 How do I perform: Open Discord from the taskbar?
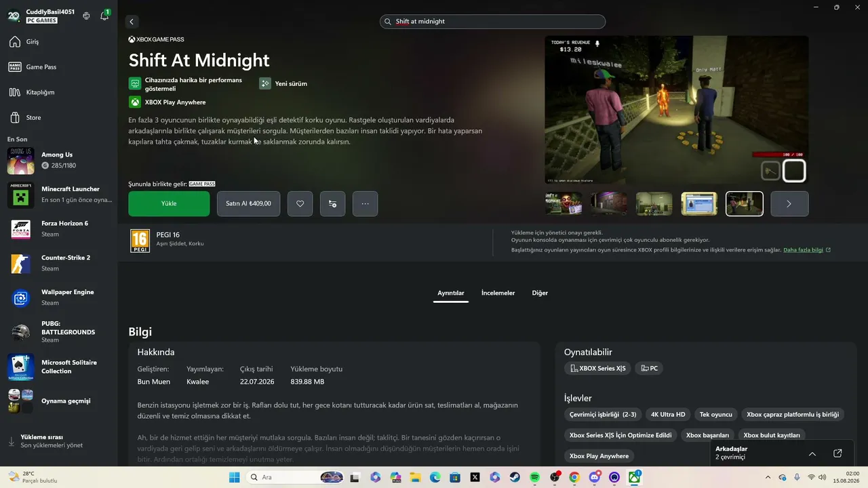pos(595,477)
